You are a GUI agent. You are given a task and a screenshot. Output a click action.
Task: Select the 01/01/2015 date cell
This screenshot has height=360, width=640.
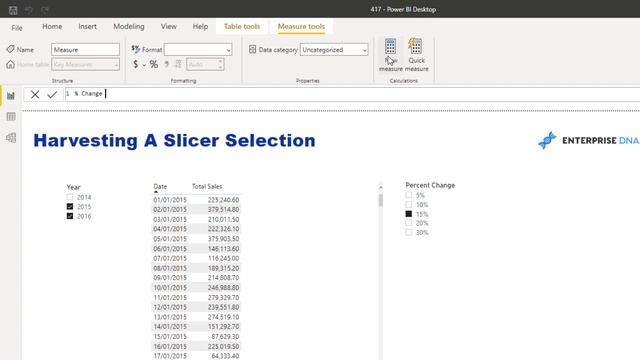pyautogui.click(x=170, y=200)
